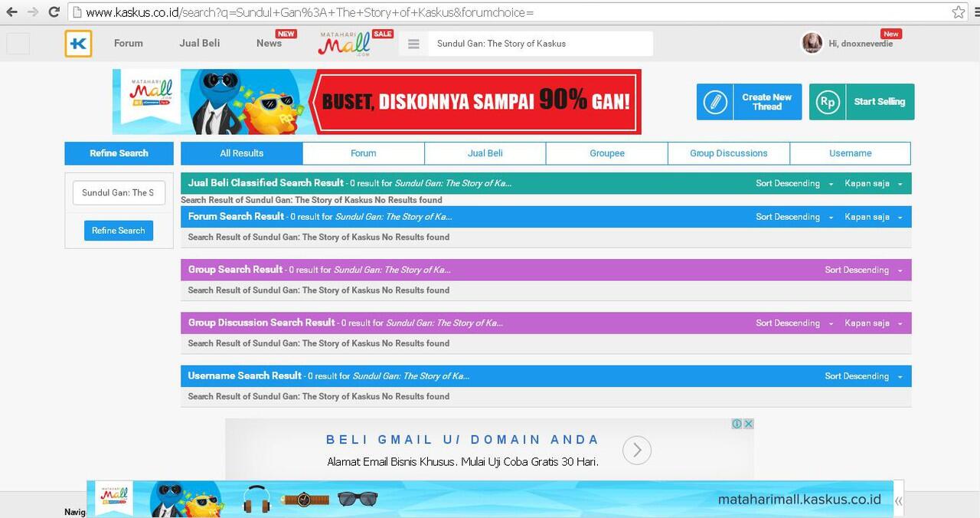Open Sort Descending in Username Search row

click(x=863, y=377)
